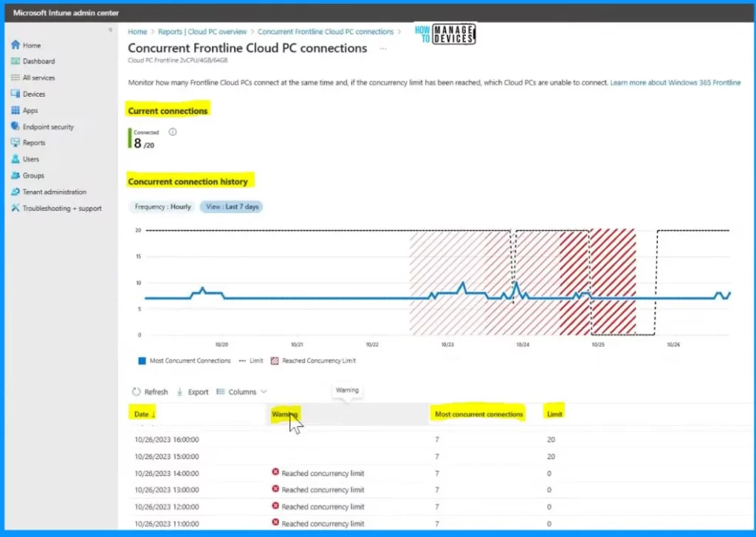Click the Endpoint security shield icon
The height and width of the screenshot is (537, 756).
pos(16,126)
